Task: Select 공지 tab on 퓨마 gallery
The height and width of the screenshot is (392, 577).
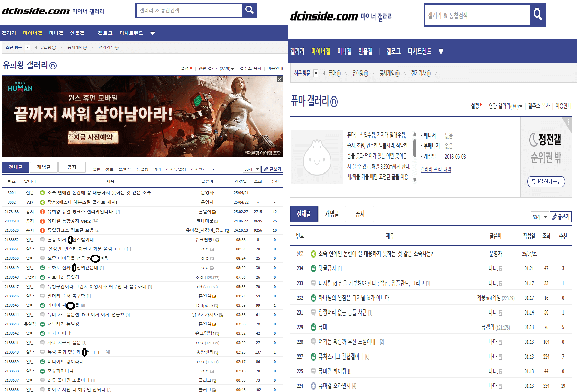Action: pyautogui.click(x=360, y=214)
